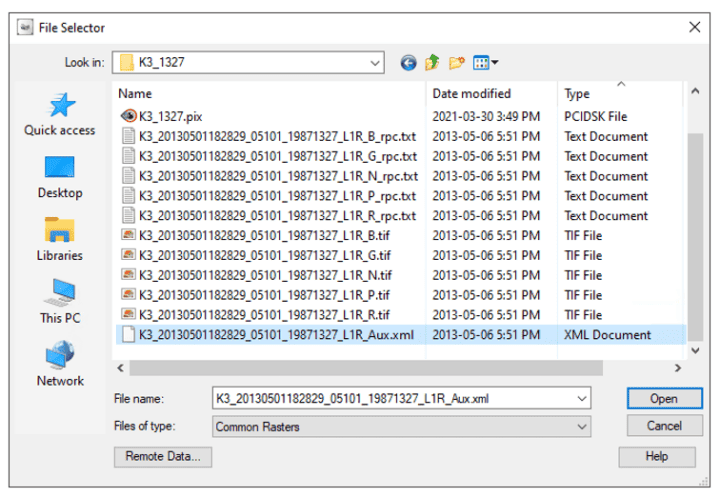Go back to the last folder visited

pos(408,62)
